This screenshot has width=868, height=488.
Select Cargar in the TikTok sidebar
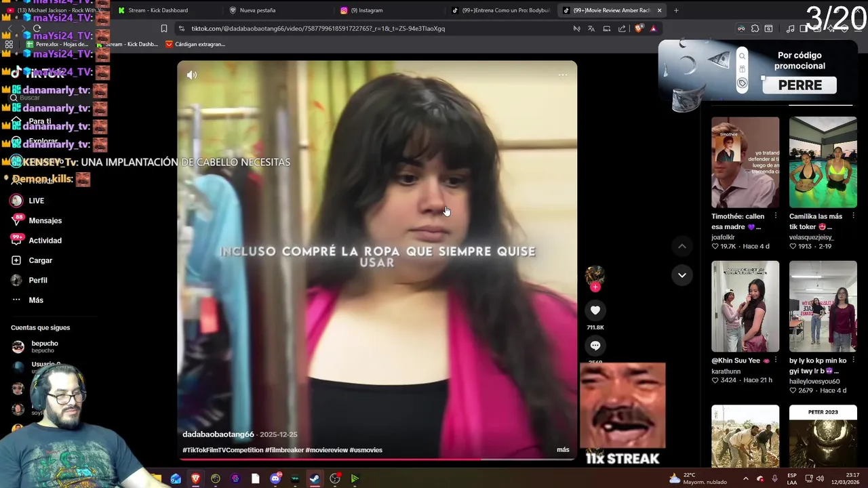click(40, 260)
